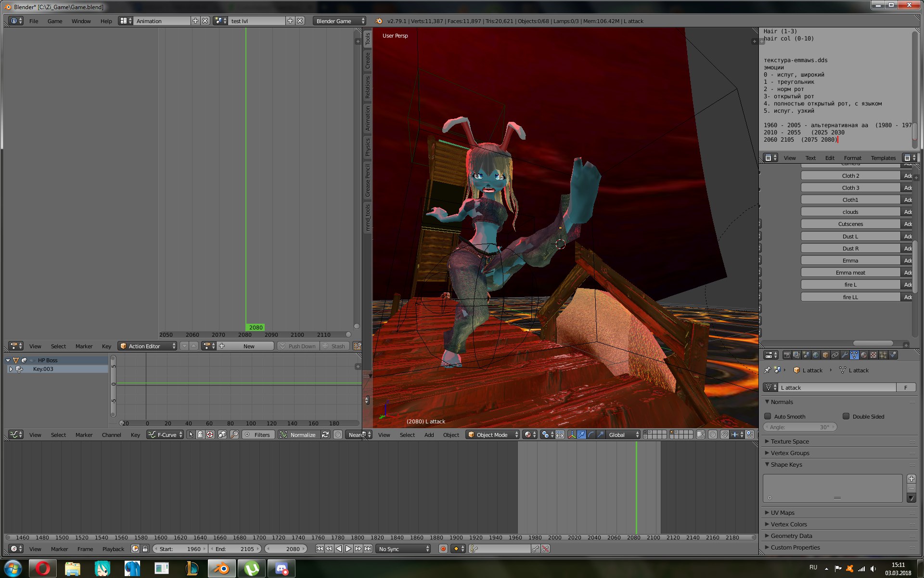Screen dimensions: 924x578
Task: Open the Blender Game engine dropdown
Action: pyautogui.click(x=340, y=21)
